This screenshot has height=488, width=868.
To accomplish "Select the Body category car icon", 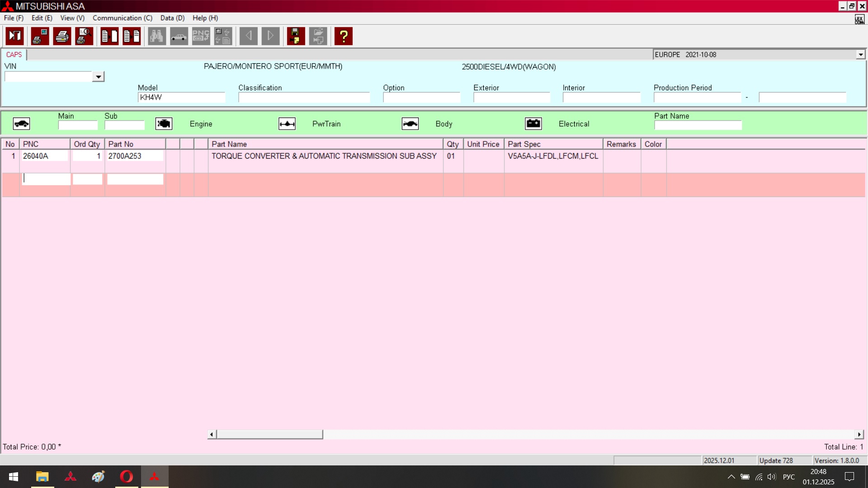I will coord(410,124).
